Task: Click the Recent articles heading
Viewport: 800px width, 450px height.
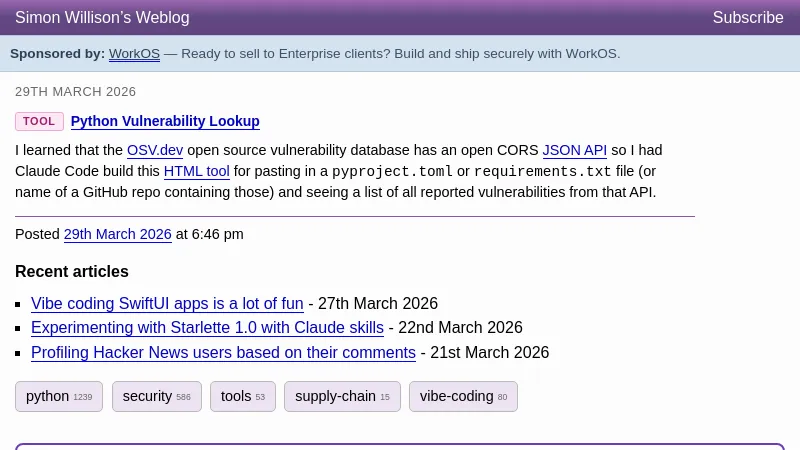Action: [72, 272]
